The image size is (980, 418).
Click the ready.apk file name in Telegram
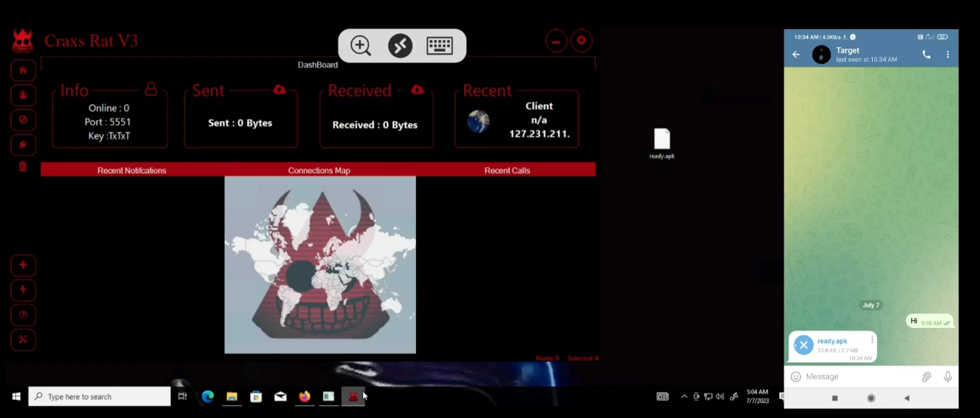coord(832,341)
